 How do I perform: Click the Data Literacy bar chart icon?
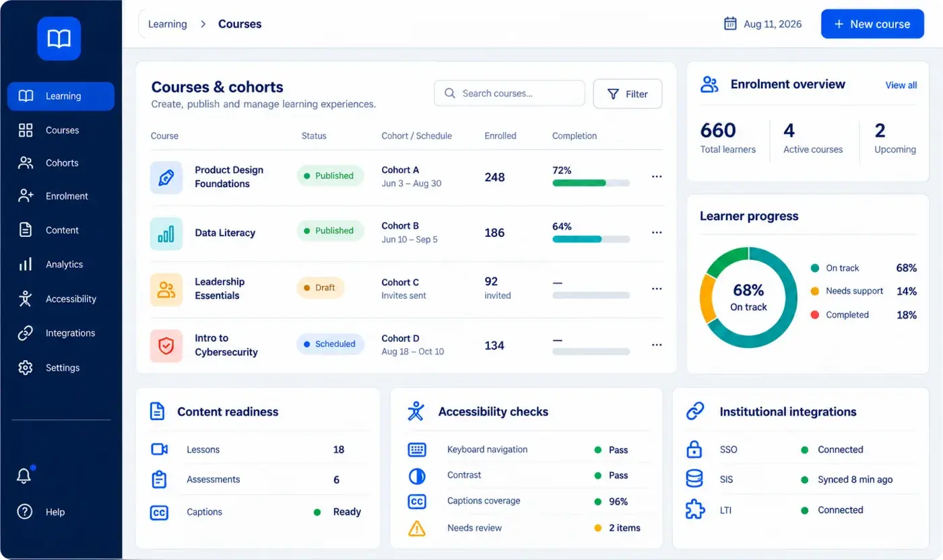(x=166, y=234)
